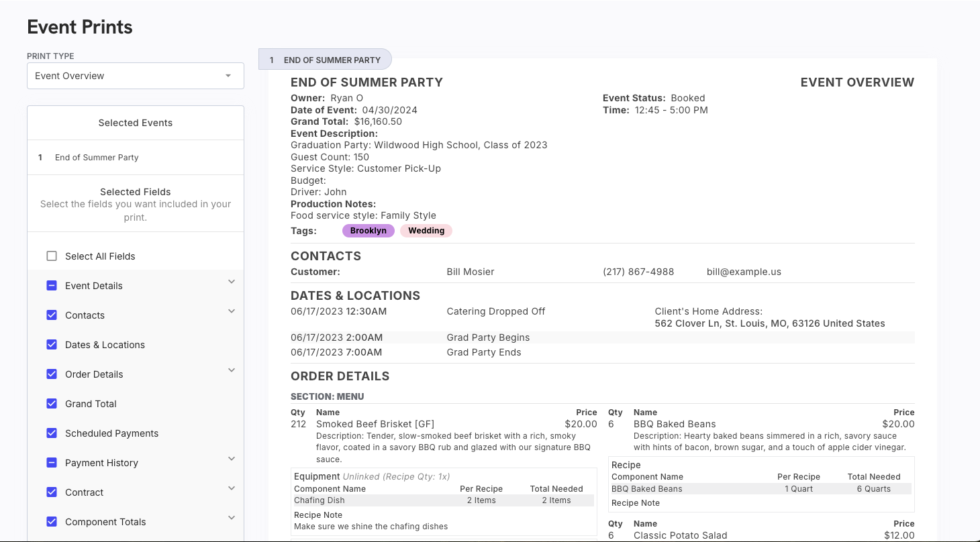Expand the Contract field options
The width and height of the screenshot is (980, 542).
pyautogui.click(x=232, y=488)
